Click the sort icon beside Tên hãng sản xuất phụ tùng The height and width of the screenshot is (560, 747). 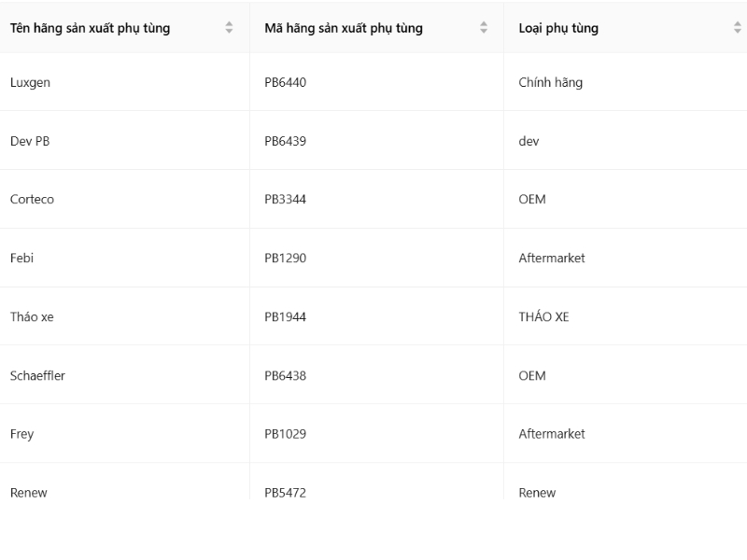230,28
